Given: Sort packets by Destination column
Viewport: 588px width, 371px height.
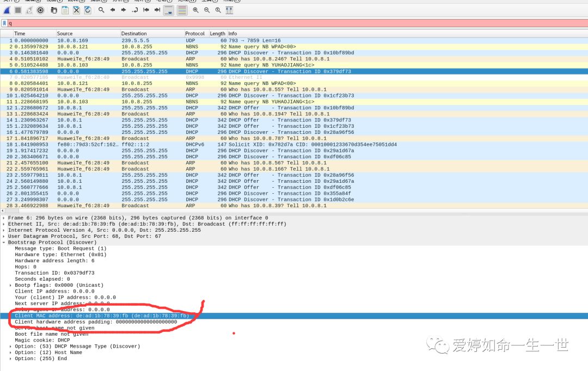Looking at the screenshot, I should [152, 33].
